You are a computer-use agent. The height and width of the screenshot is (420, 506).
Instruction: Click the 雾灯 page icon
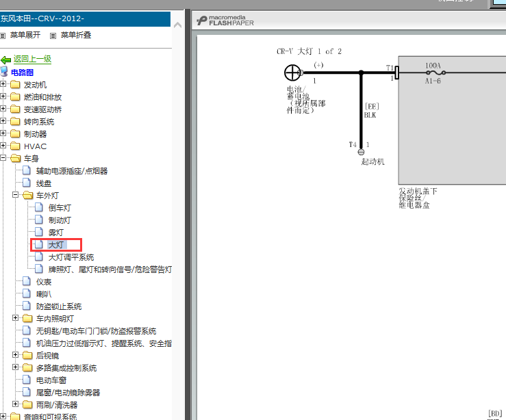point(39,232)
